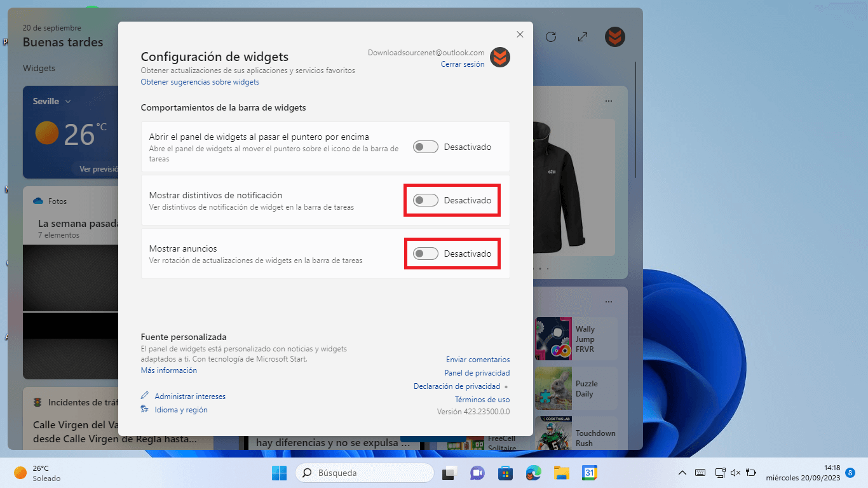Toggle Mostrar anuncios switch

[x=426, y=254]
